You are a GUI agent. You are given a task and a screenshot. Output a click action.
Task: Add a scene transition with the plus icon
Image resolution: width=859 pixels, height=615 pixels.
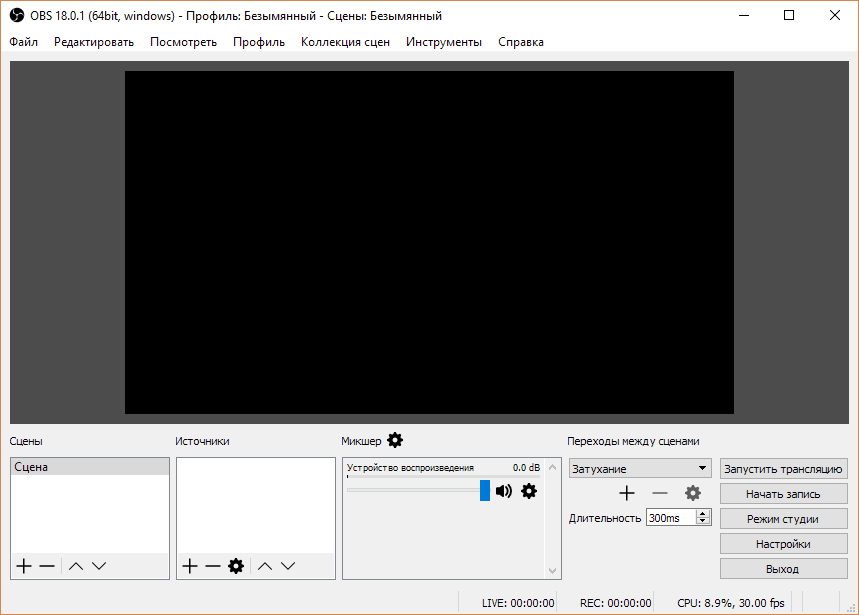point(627,493)
